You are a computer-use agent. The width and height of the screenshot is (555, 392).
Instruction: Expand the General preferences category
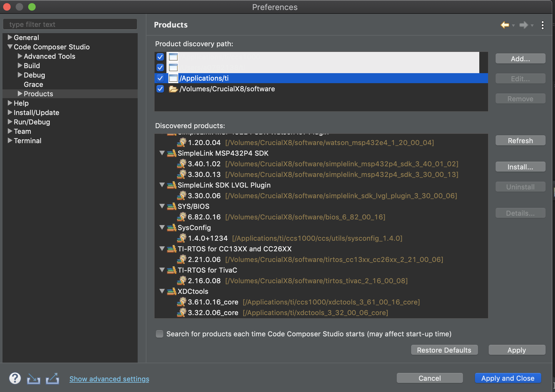(10, 38)
